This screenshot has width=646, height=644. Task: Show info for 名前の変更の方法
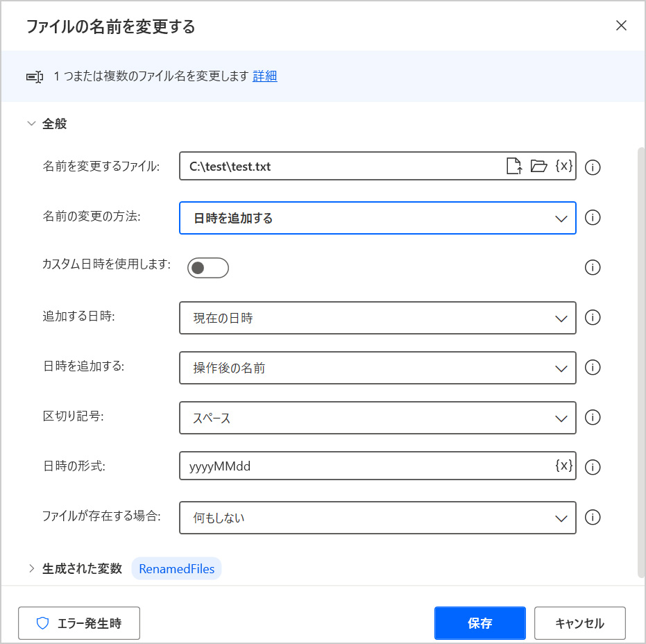coord(592,217)
